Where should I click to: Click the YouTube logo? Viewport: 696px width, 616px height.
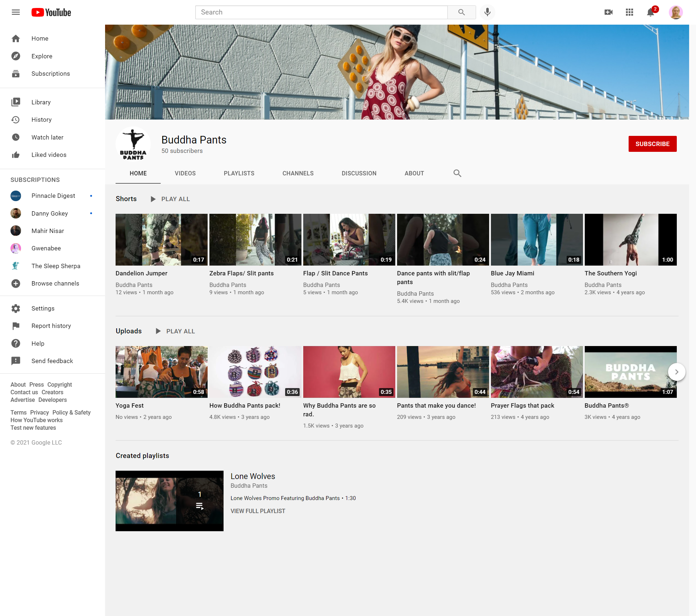coord(51,12)
